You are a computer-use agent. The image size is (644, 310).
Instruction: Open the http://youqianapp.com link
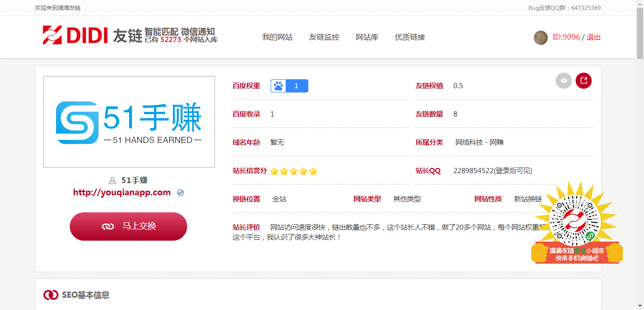122,193
